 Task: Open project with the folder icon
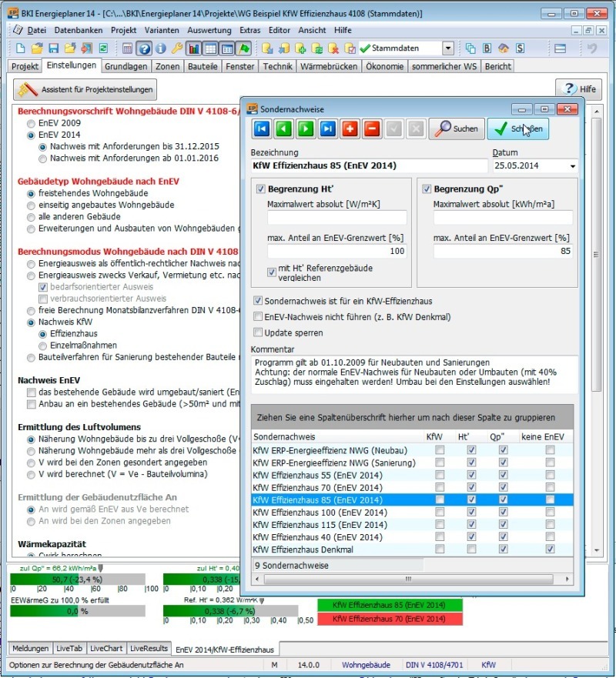37,48
